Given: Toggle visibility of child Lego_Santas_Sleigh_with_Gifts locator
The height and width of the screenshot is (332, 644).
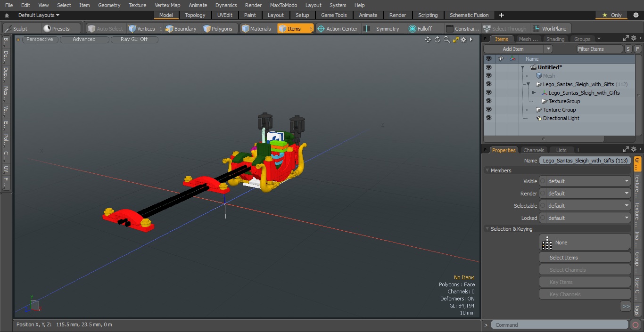Looking at the screenshot, I should pos(488,93).
